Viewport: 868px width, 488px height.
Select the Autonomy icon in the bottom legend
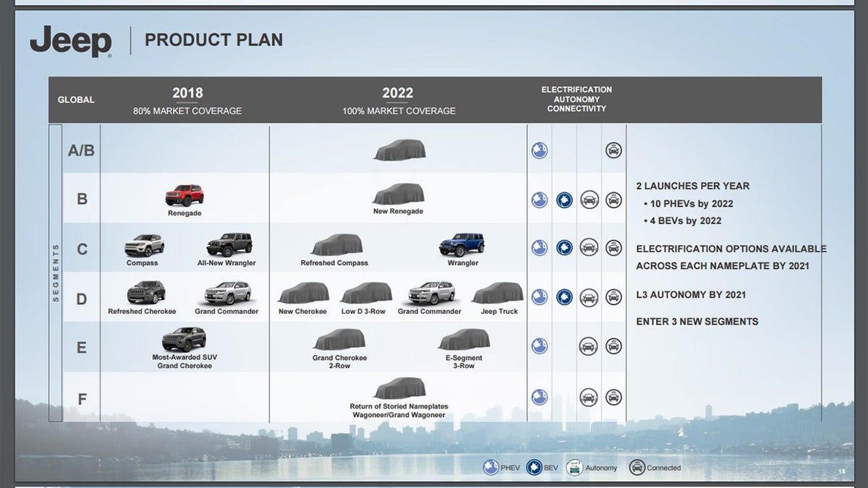tap(574, 467)
